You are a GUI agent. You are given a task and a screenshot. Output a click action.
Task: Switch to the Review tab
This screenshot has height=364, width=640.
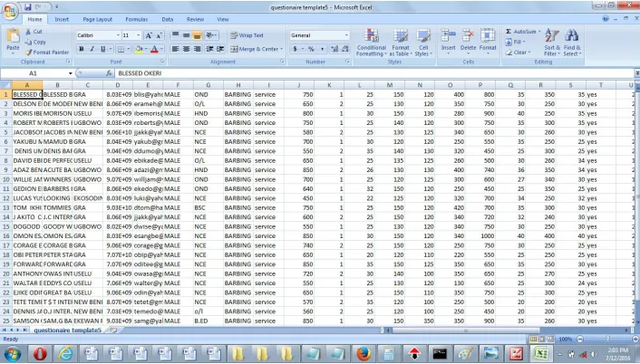click(195, 19)
